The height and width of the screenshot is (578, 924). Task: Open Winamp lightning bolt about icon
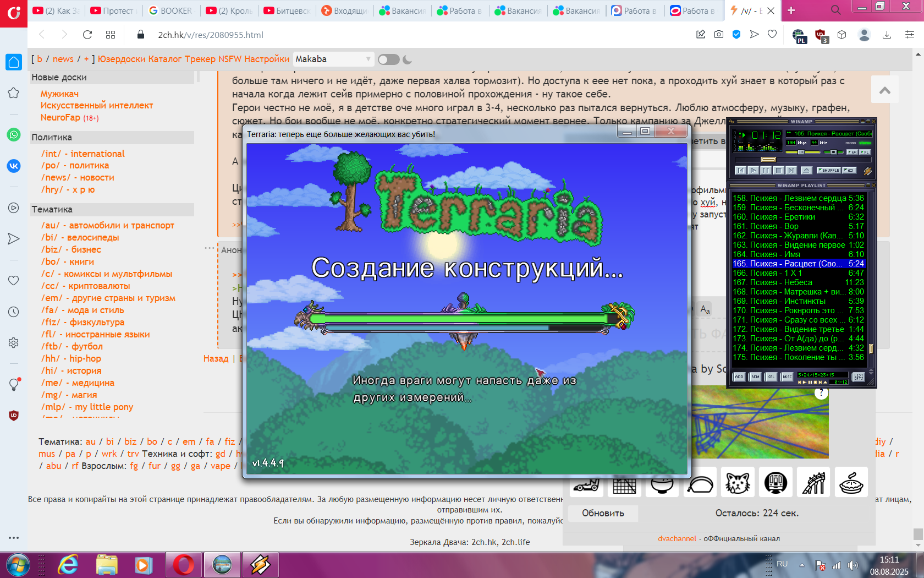click(867, 171)
